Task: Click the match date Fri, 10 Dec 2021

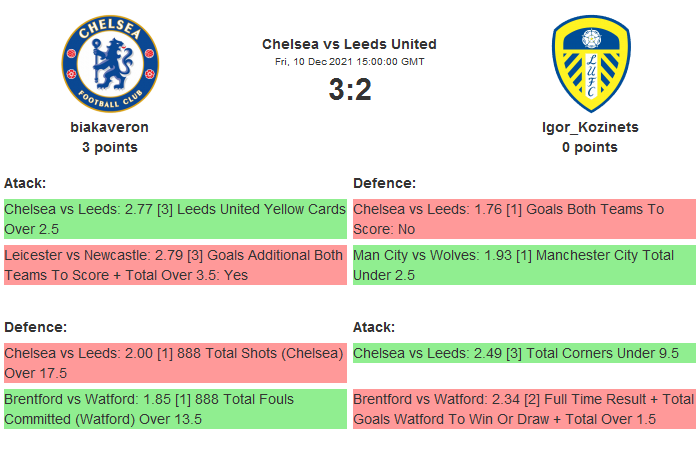Action: tap(349, 62)
